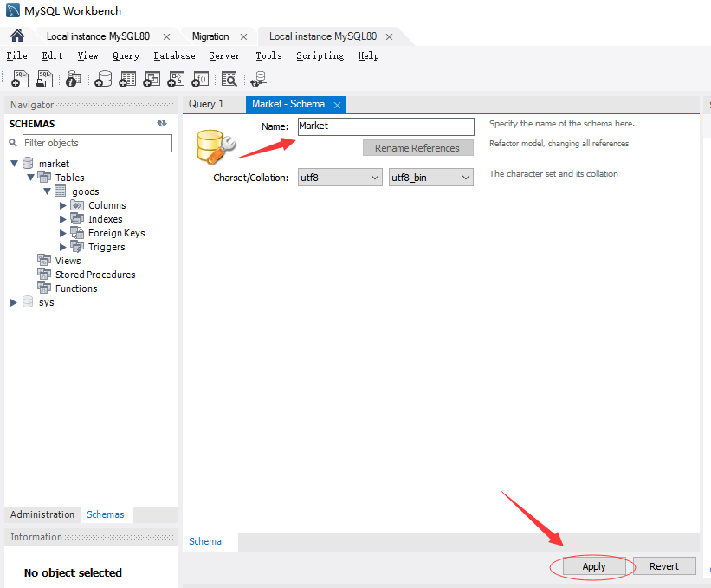Refresh the SCHEMAS list icon
Image resolution: width=711 pixels, height=588 pixels.
(162, 123)
